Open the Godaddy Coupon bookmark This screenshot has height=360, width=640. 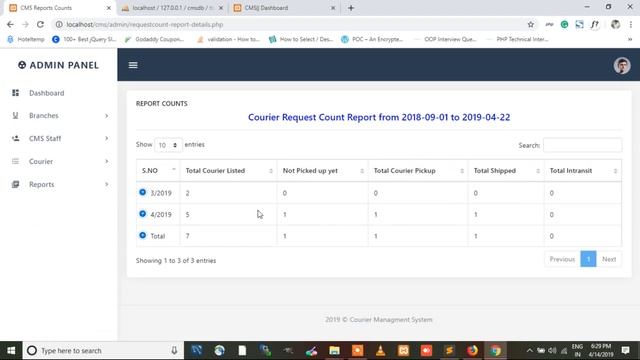point(154,39)
